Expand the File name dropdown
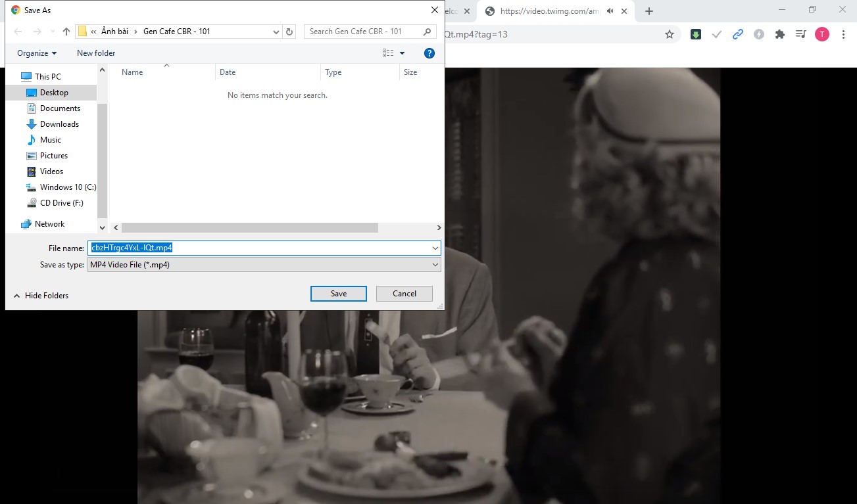Screen dimensions: 857x504 tap(435, 248)
